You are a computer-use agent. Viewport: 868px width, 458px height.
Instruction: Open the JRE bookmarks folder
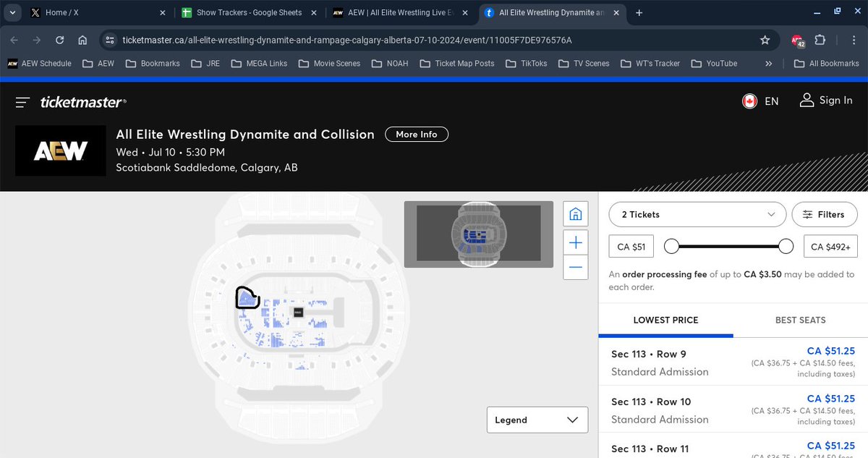205,63
